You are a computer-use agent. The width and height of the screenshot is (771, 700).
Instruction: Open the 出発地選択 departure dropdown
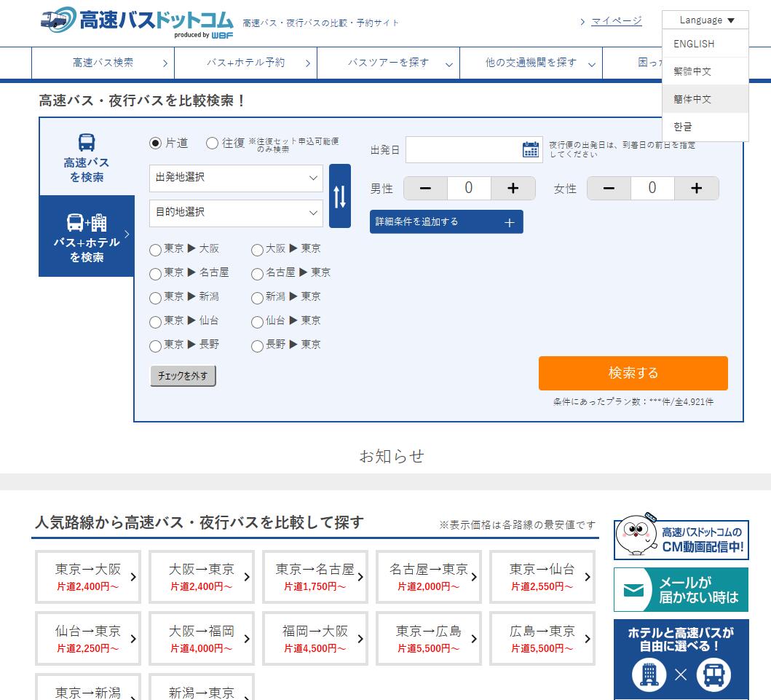[x=235, y=178]
